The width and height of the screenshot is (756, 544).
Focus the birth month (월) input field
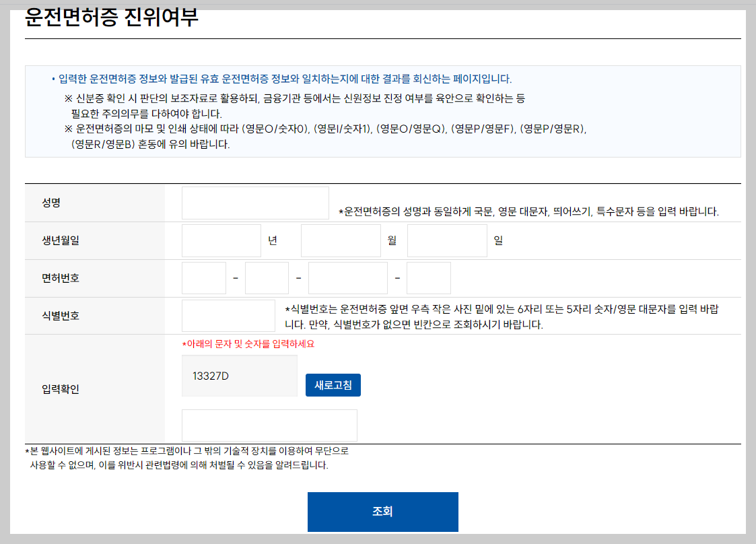(341, 240)
